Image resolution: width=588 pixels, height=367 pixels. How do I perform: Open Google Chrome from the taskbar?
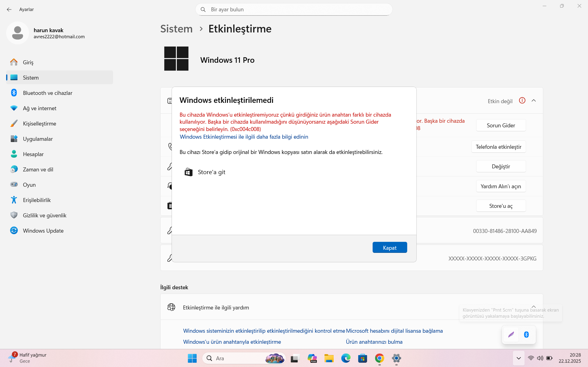(379, 358)
